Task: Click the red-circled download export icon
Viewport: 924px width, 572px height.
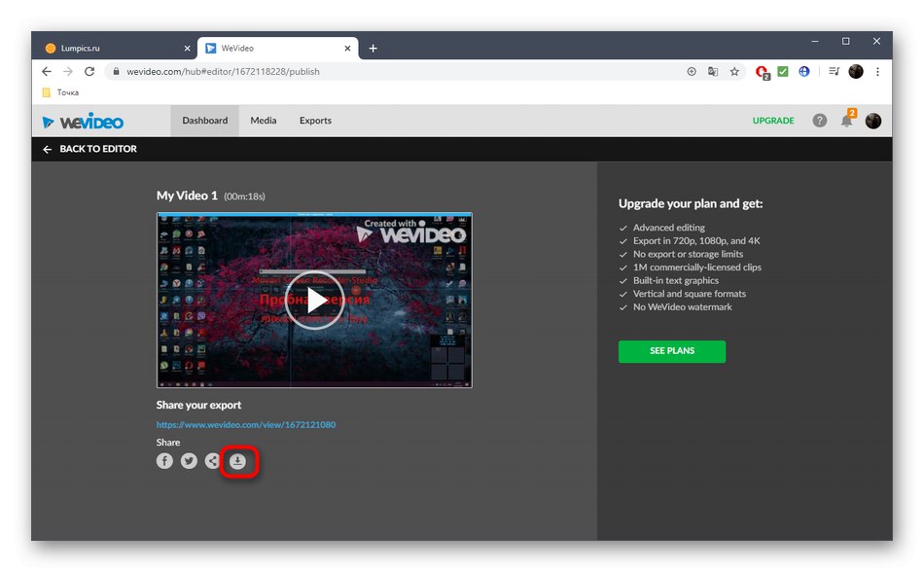Action: 238,461
